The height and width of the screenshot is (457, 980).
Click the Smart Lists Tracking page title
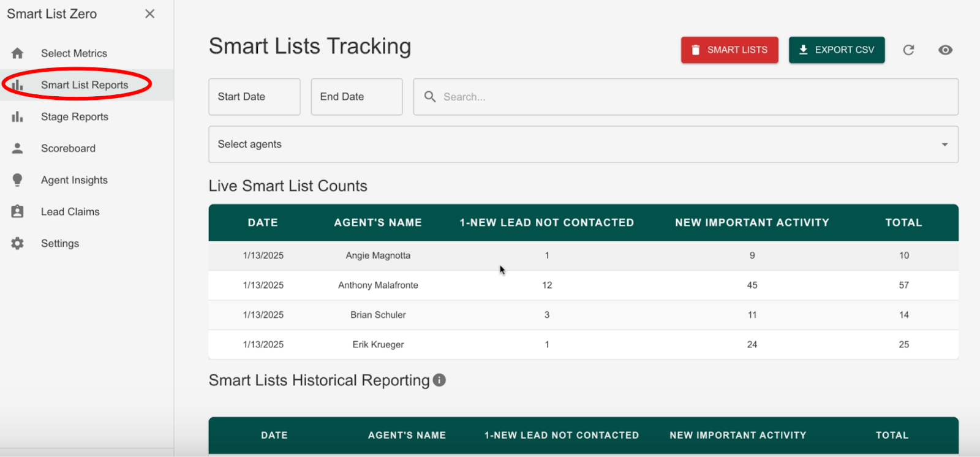[x=310, y=47]
